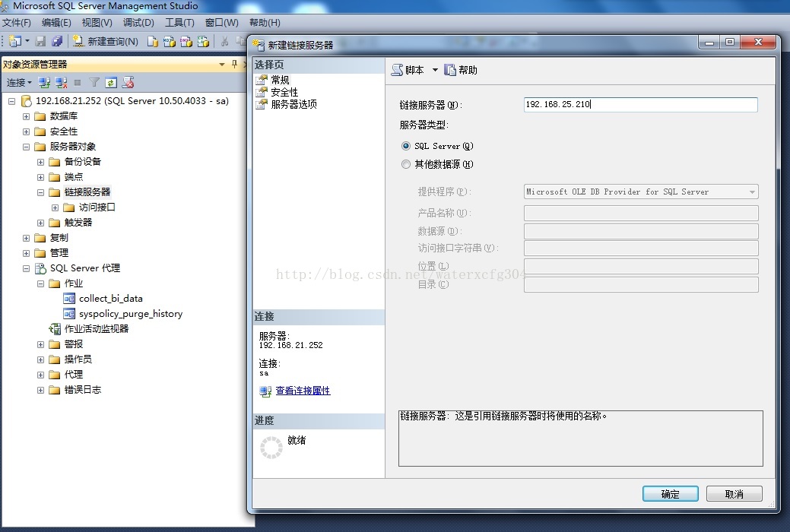Open the 提供程序 combo box
The width and height of the screenshot is (790, 532).
click(641, 192)
